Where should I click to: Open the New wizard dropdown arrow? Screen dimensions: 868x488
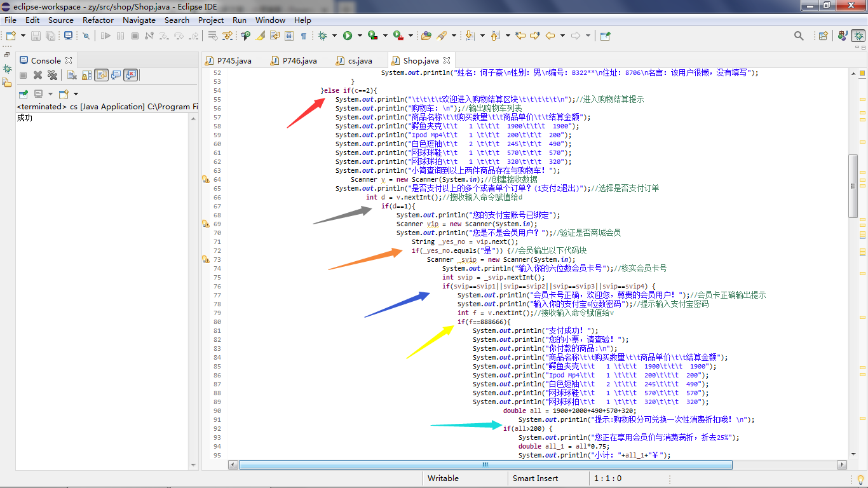tap(23, 36)
